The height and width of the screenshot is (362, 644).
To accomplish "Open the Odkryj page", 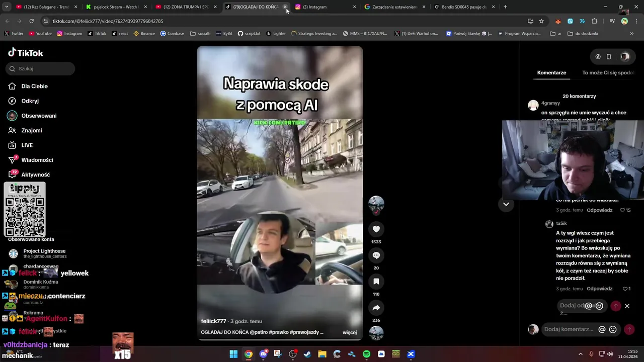I will 30,101.
